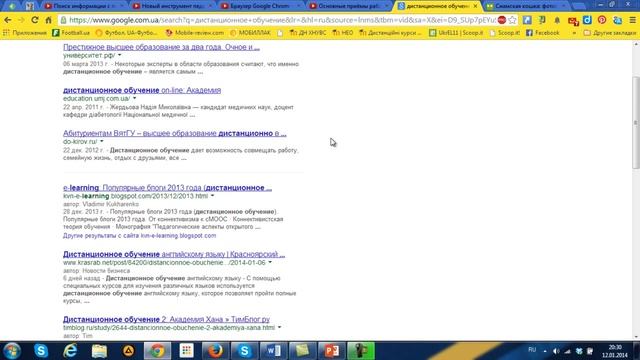Open result 'Абитуриентам ВятГУ – высшее образование'

tap(175, 133)
